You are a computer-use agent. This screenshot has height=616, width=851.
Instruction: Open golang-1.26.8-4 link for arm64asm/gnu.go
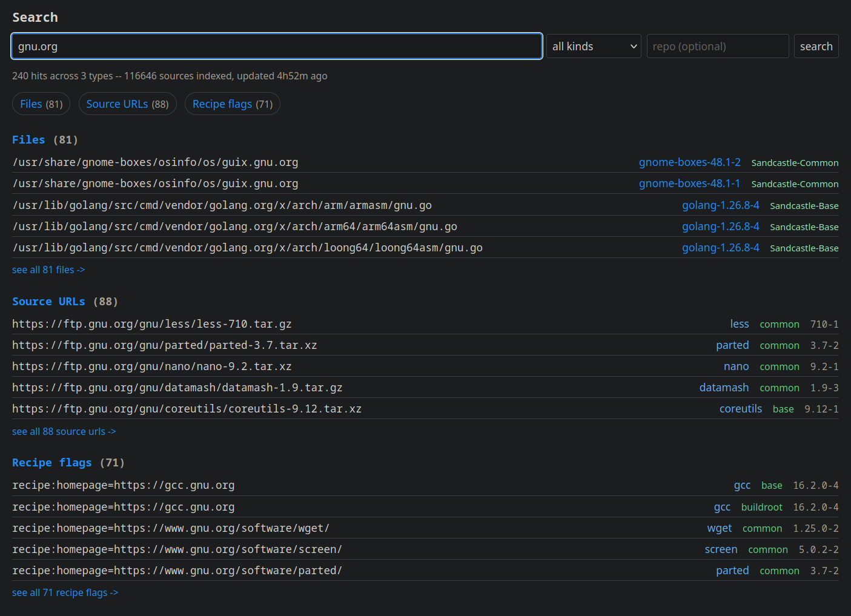(721, 227)
